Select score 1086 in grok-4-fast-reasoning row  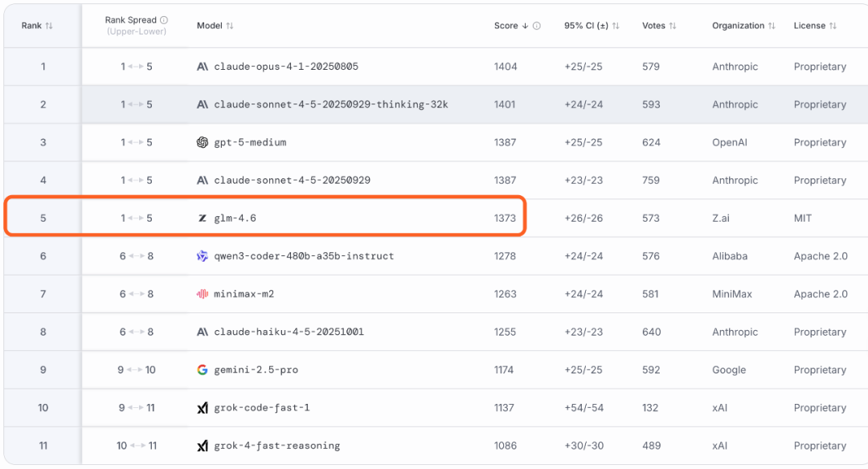pos(506,446)
